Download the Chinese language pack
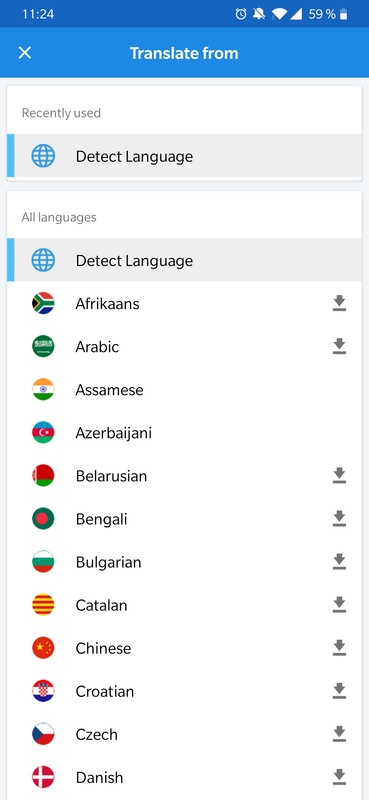Screen dimensions: 369x800 (339, 648)
